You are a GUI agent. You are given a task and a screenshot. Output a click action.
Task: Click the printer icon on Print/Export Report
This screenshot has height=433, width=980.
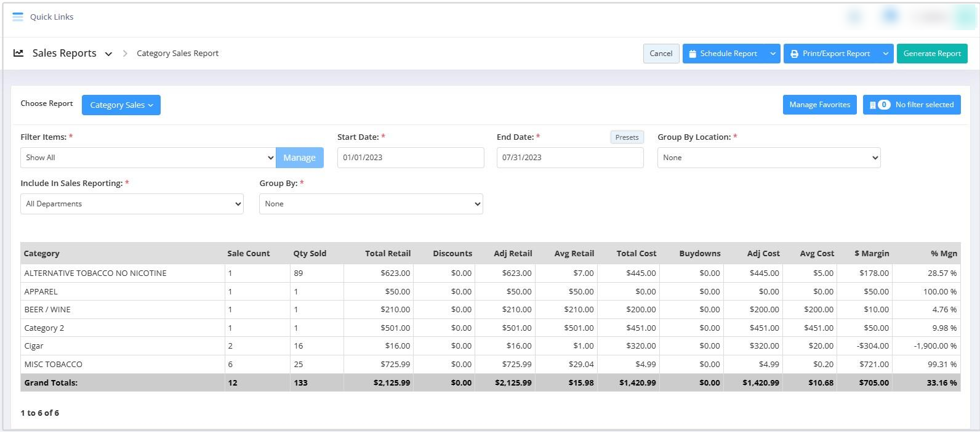(795, 54)
